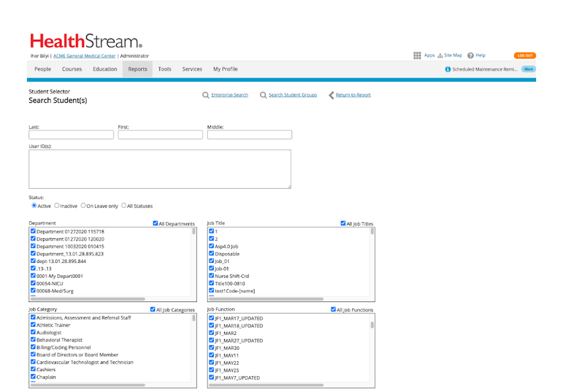Click the Site Map hierarchy icon
This screenshot has width=563, height=392.
click(440, 56)
